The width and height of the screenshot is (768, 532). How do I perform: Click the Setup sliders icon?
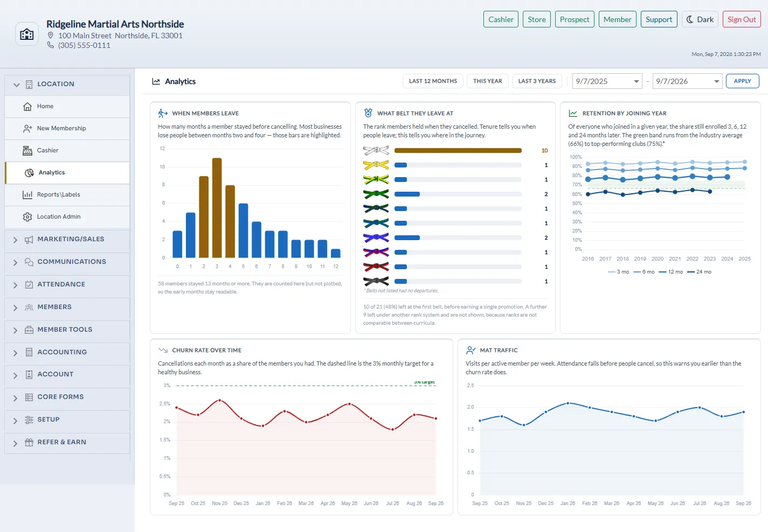(29, 420)
